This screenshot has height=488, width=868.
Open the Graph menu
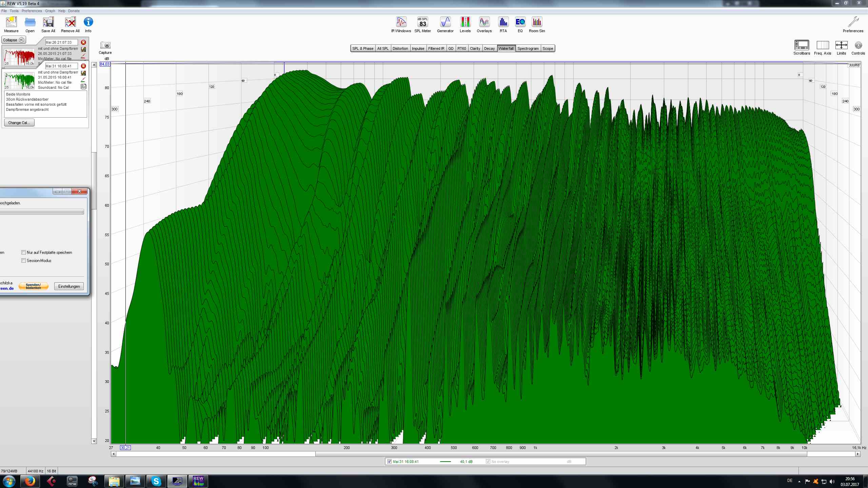[50, 11]
